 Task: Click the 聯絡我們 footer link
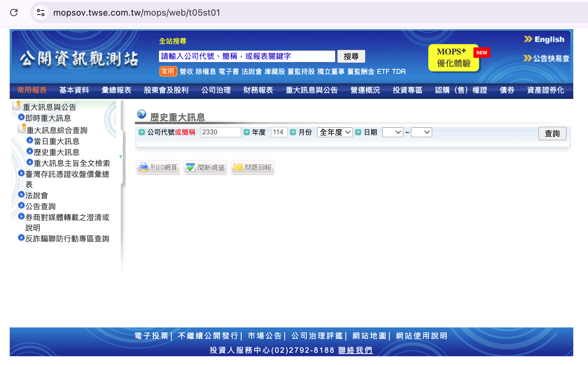pyautogui.click(x=355, y=350)
